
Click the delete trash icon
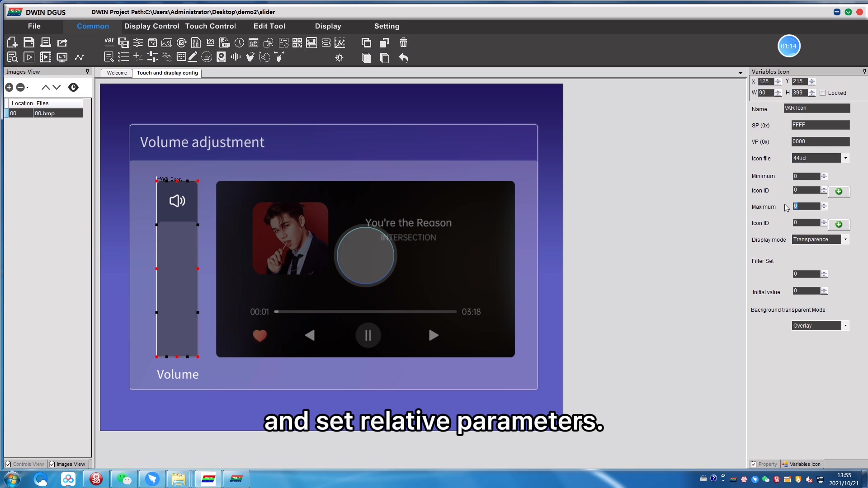[x=403, y=42]
